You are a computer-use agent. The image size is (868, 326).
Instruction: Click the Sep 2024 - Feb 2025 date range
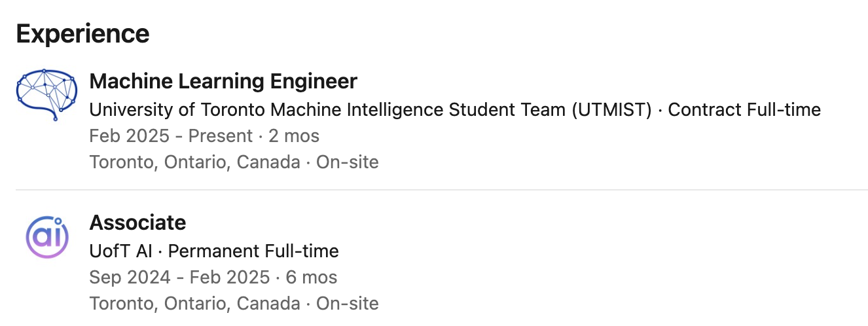(x=179, y=277)
